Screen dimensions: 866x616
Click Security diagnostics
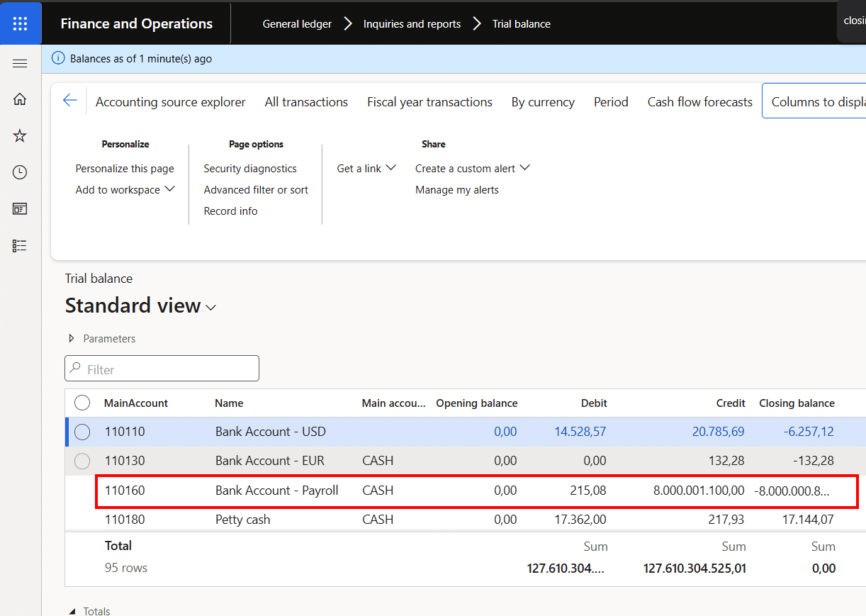coord(250,168)
